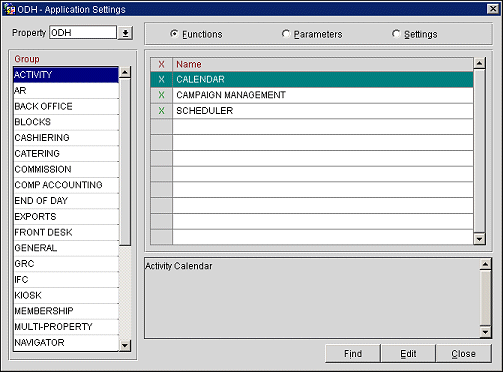Click the Property input field
Viewport: 503px width, 372px height.
(83, 33)
